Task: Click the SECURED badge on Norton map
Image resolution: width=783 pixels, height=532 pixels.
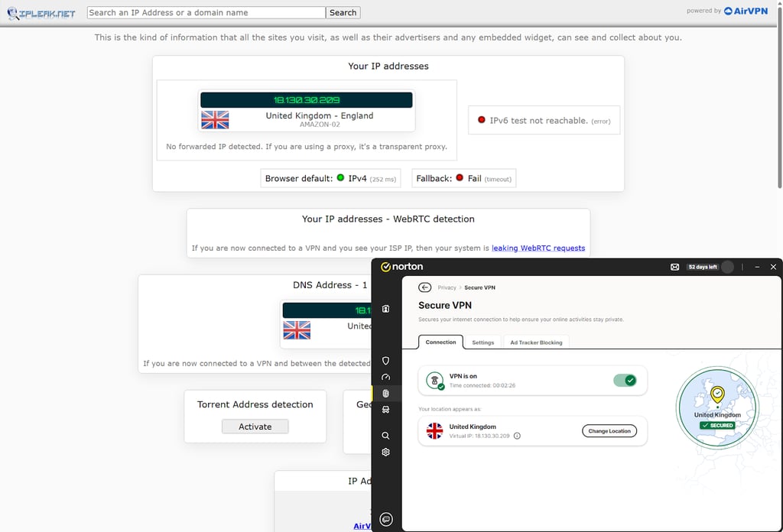Action: [x=717, y=425]
